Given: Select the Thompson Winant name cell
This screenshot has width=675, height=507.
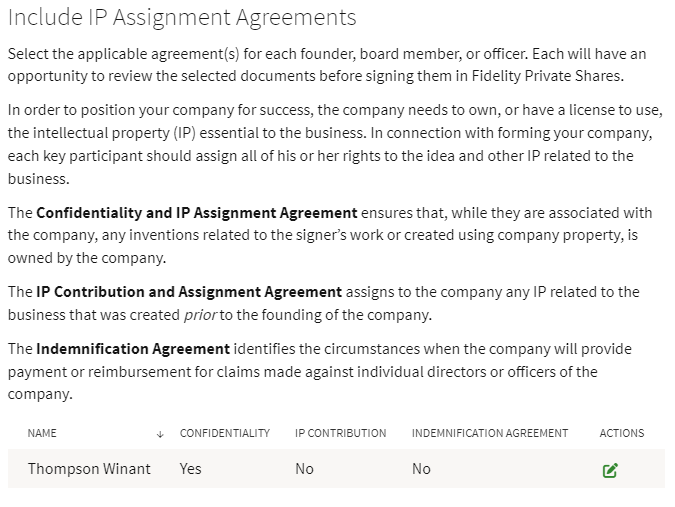Looking at the screenshot, I should pyautogui.click(x=89, y=468).
